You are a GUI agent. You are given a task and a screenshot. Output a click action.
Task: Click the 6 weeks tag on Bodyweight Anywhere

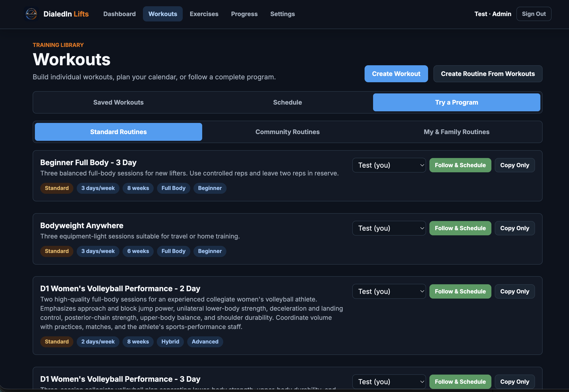pos(138,251)
